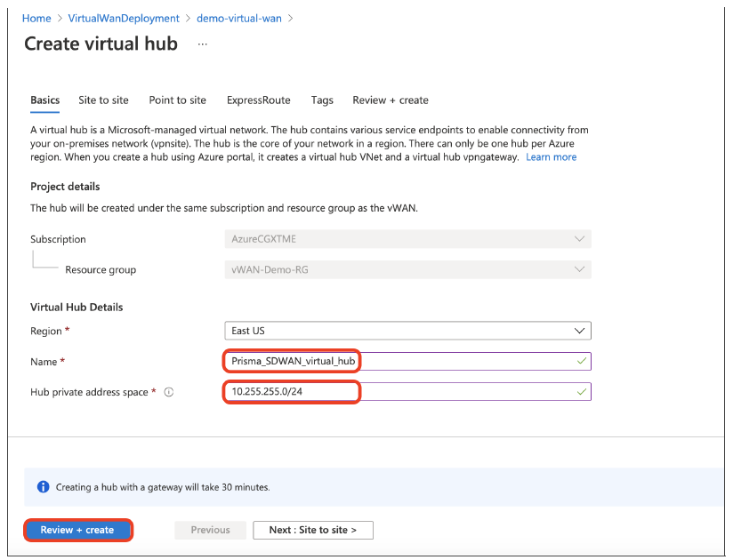
Task: Expand the Resource group dropdown vWAN-Demo-RG
Action: point(407,269)
